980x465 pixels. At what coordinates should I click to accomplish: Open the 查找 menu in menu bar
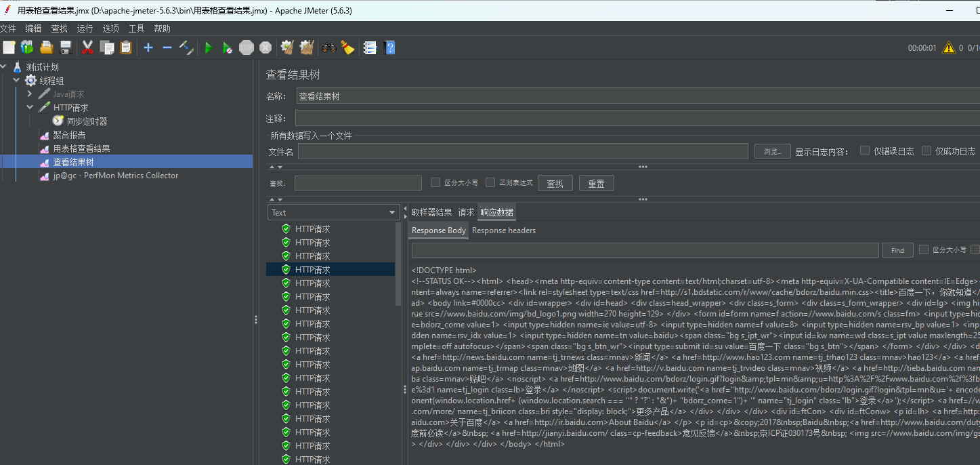(60, 28)
